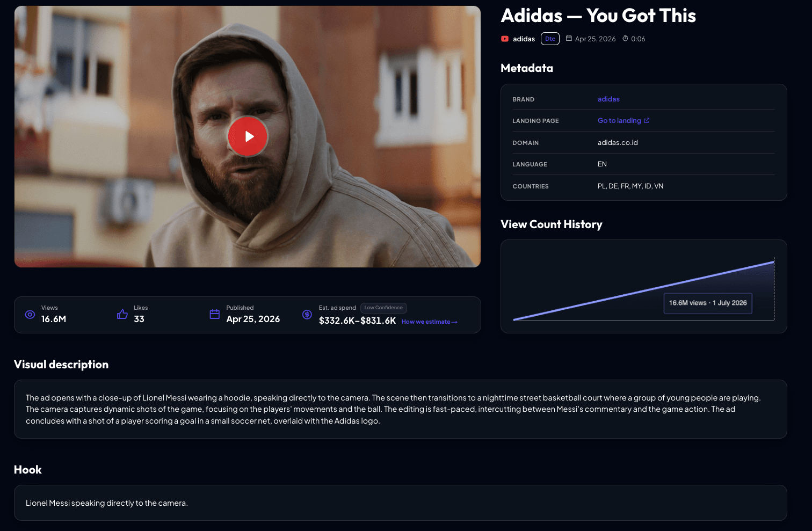Click the 0:06 duration label
The width and height of the screenshot is (812, 531).
(638, 39)
